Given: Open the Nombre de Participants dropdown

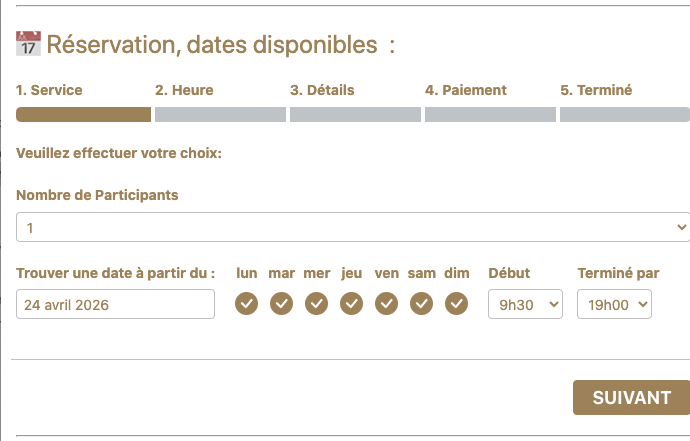Looking at the screenshot, I should 352,228.
